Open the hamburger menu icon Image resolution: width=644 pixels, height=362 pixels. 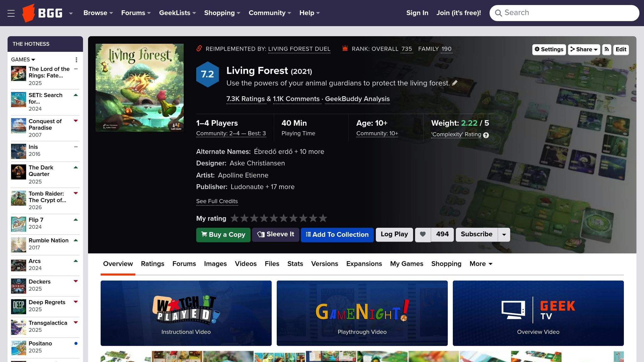tap(11, 13)
